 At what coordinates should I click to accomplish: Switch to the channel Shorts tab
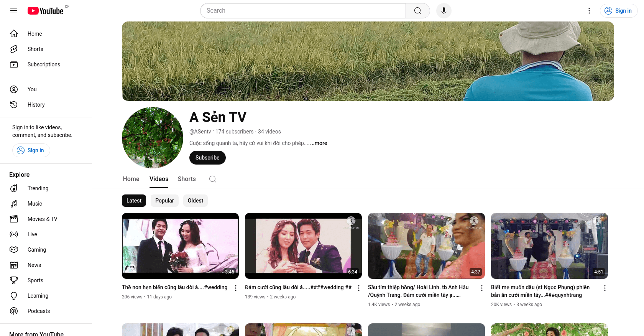[187, 179]
